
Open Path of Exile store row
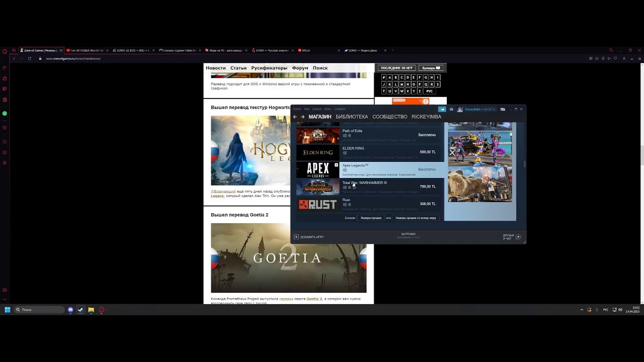[x=370, y=135]
